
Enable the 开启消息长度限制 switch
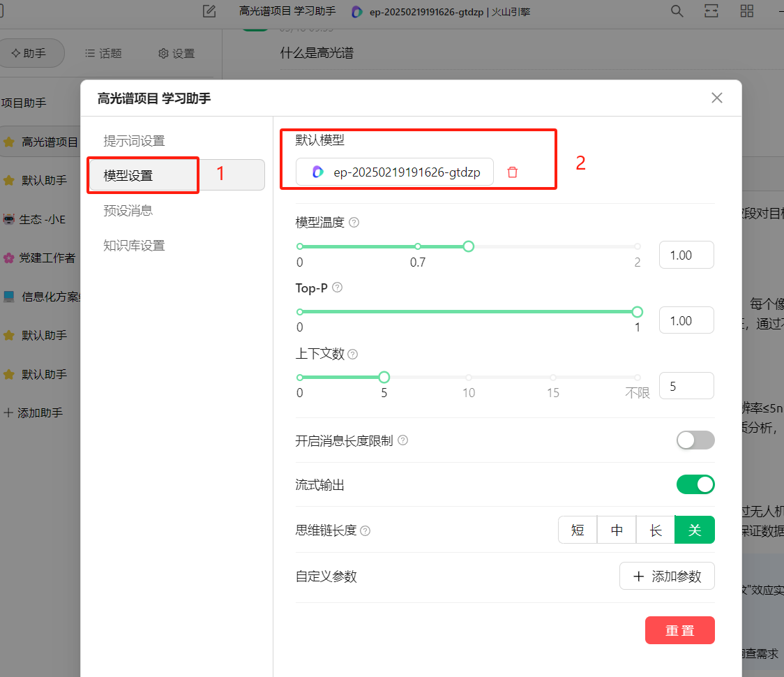point(695,440)
